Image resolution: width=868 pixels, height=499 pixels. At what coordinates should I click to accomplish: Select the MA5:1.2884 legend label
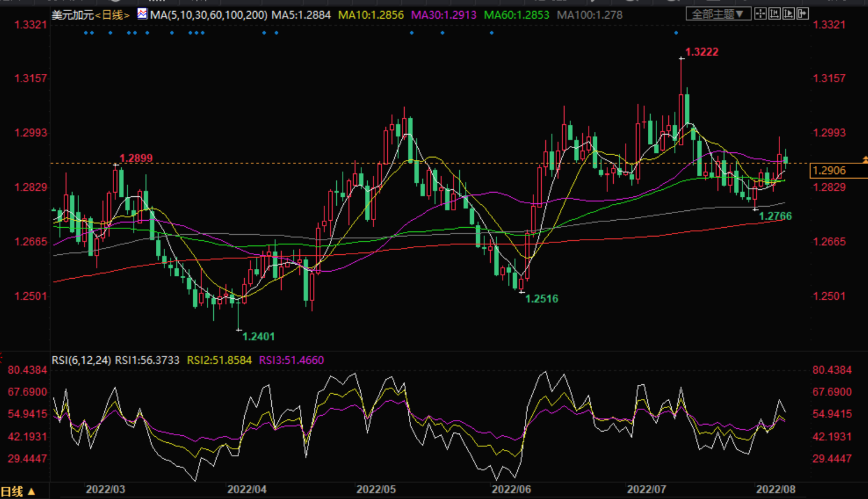(x=300, y=15)
